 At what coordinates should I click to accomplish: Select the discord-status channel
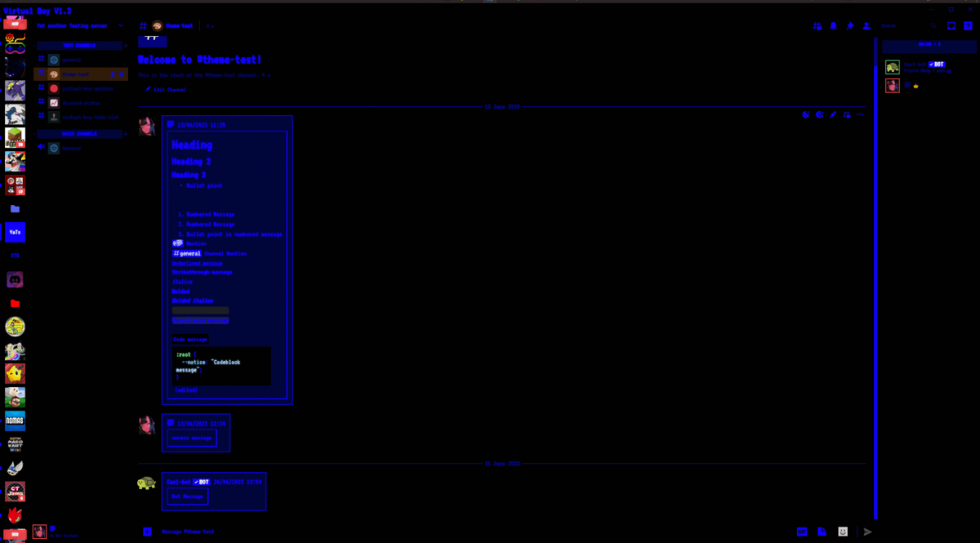80,103
